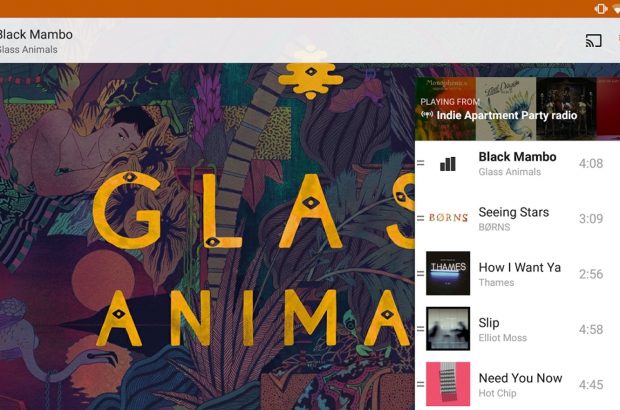
Task: Tap the reorder handle beside Need You Now
Action: [420, 384]
